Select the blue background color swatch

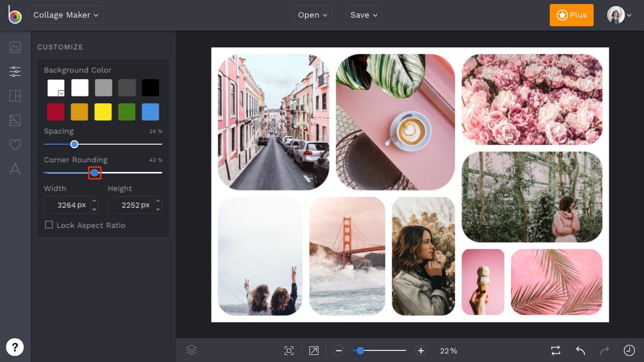[150, 112]
